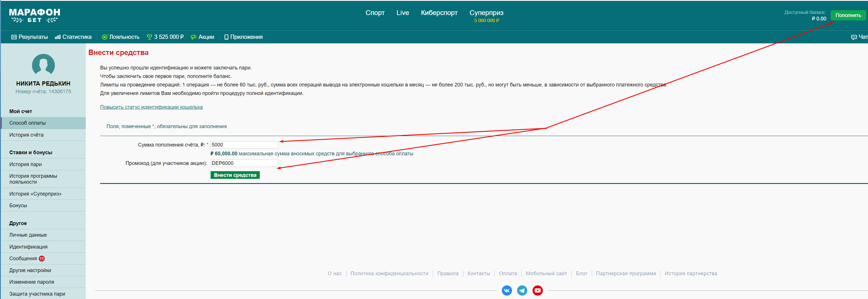Open Защита участника пари
868x299 pixels.
pyautogui.click(x=43, y=294)
